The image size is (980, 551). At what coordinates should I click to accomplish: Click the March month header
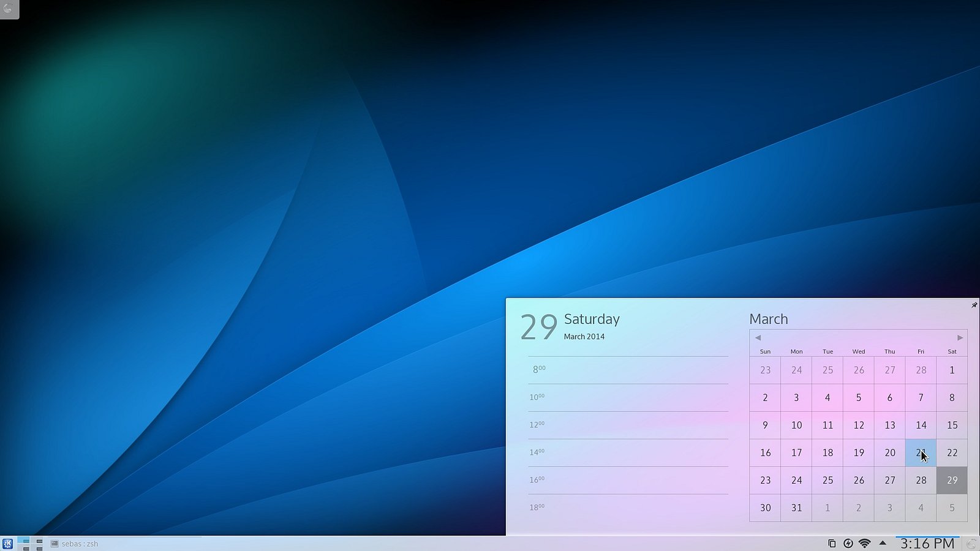pyautogui.click(x=769, y=319)
